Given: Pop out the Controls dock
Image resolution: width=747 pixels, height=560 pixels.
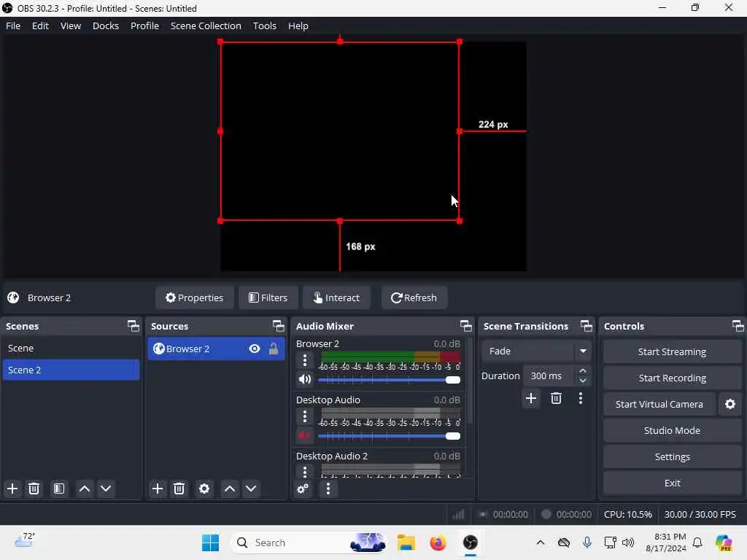Looking at the screenshot, I should [738, 326].
